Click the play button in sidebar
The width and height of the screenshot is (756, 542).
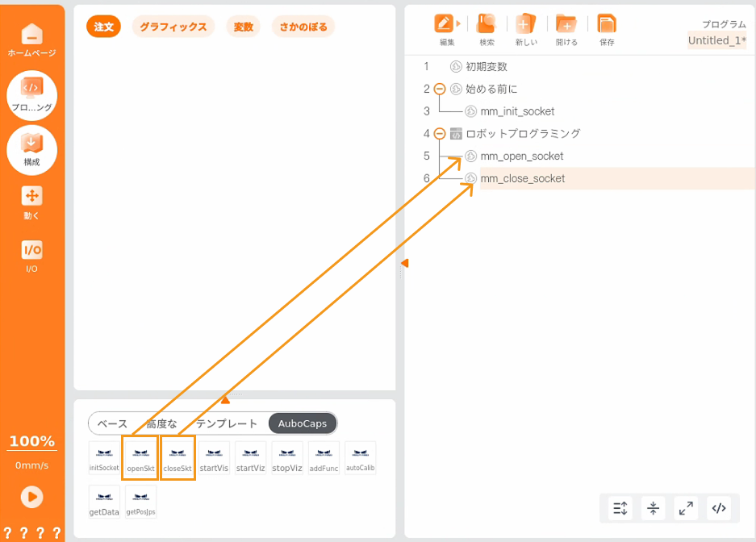tap(31, 497)
